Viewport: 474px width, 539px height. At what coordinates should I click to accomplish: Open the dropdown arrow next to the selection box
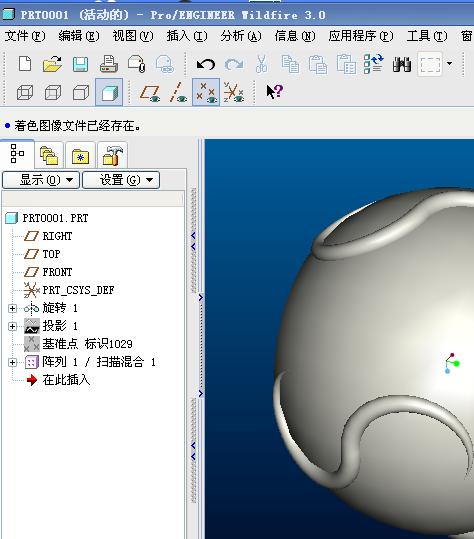(x=449, y=64)
